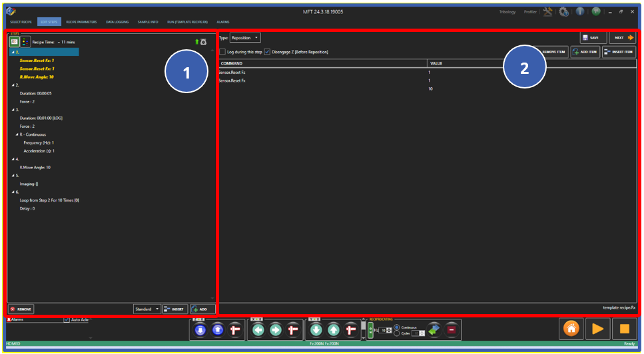Screen dimensions: 644x354
Task: Click the Z axis position marker button
Action: coord(235,330)
